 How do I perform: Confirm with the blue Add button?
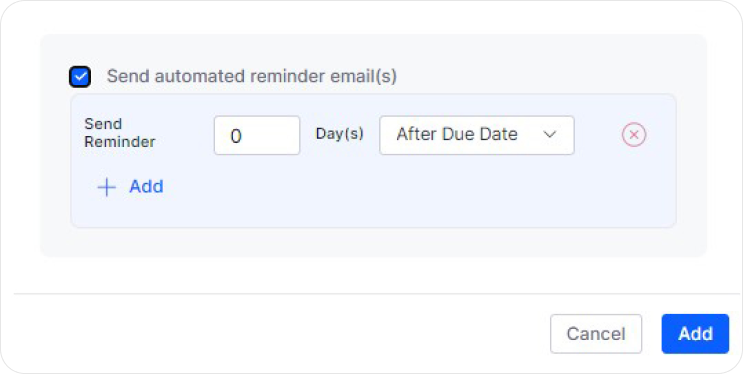pyautogui.click(x=695, y=334)
